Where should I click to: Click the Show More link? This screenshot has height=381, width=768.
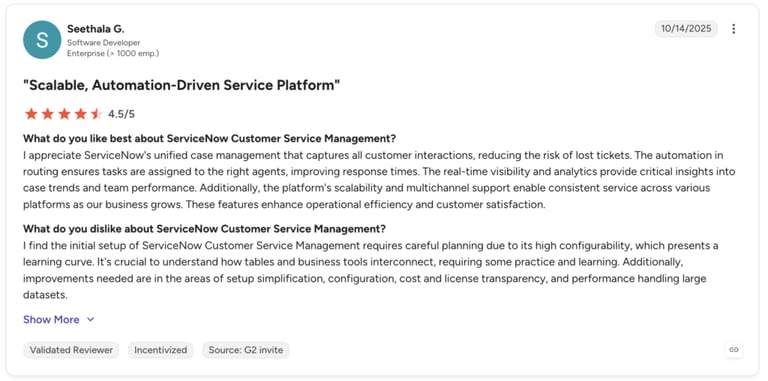[x=51, y=320]
